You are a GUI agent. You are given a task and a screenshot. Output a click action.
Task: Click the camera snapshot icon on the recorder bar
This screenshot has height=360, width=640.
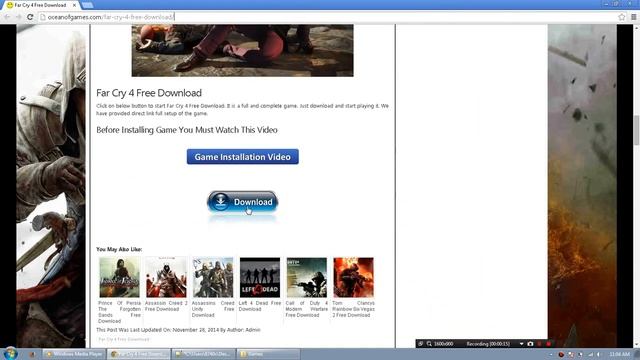point(530,344)
